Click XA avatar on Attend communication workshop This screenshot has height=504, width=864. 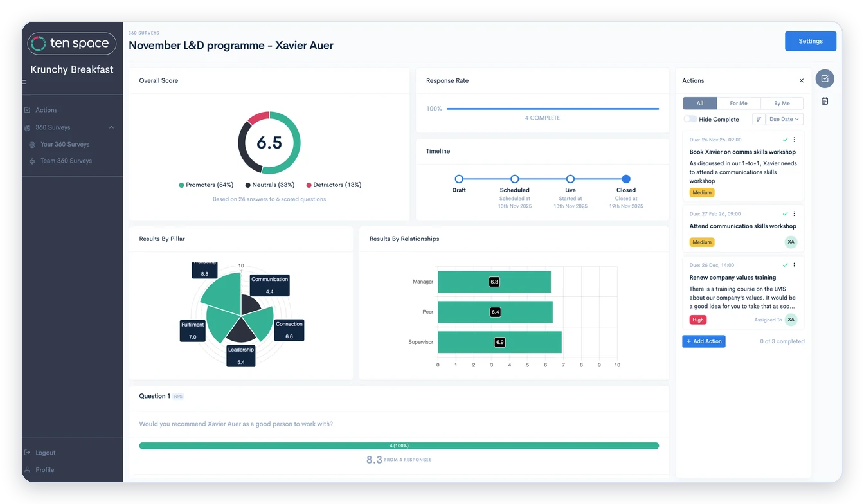791,242
